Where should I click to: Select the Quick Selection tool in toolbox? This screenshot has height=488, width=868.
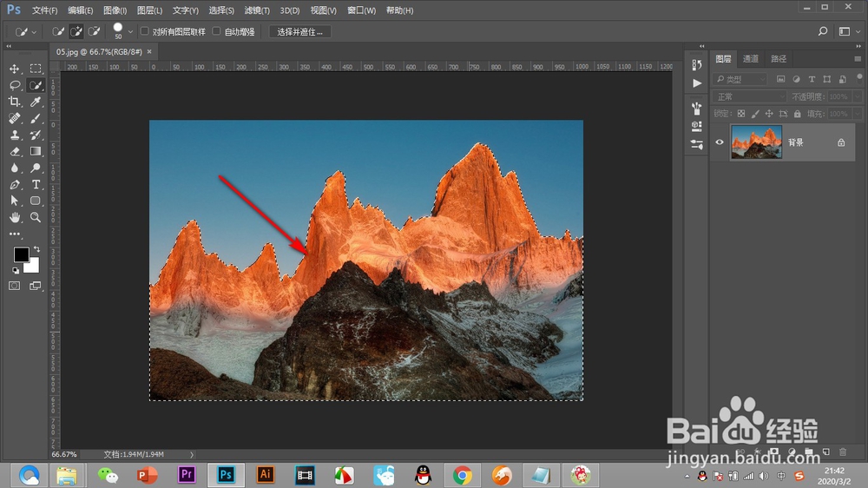[x=36, y=85]
